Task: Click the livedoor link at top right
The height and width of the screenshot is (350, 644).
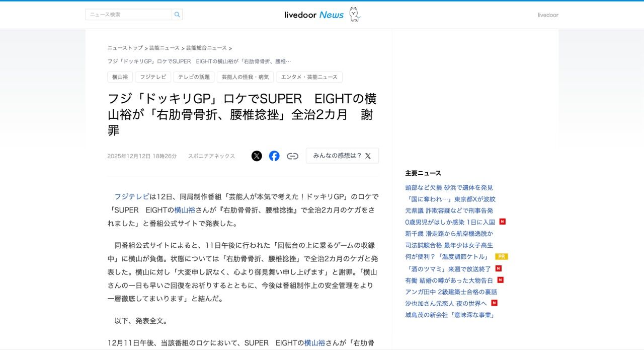Action: click(548, 15)
